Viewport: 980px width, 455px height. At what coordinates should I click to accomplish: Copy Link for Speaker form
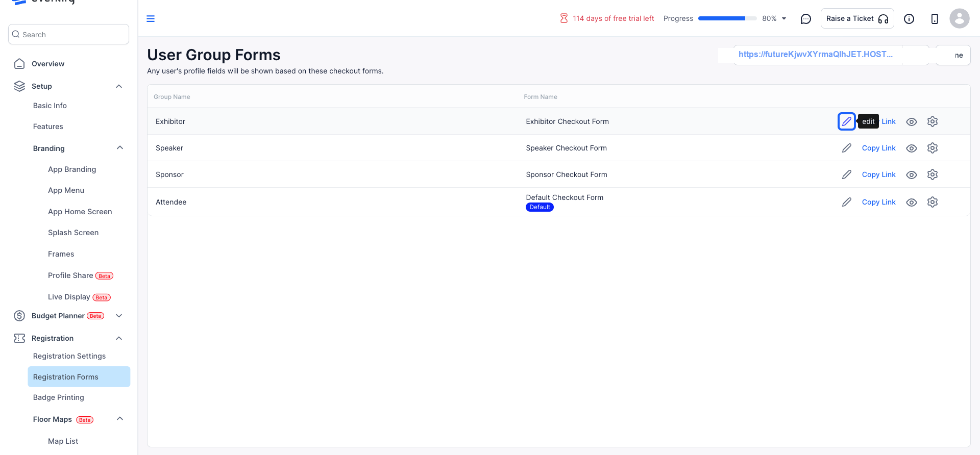(x=878, y=148)
